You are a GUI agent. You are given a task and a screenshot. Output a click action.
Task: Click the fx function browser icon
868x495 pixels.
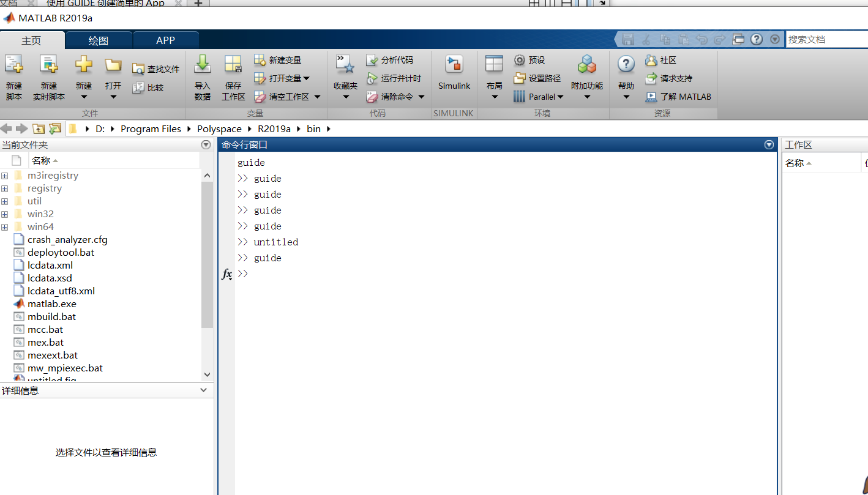(226, 274)
